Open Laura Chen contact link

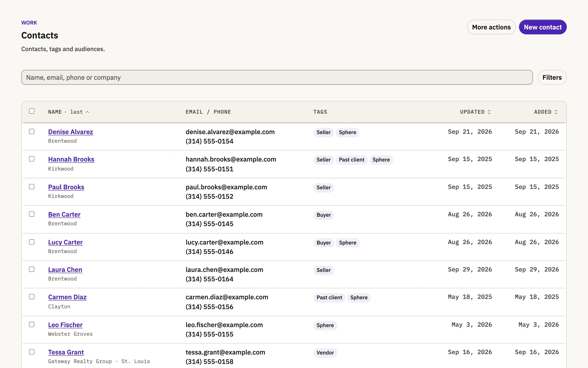tap(65, 270)
